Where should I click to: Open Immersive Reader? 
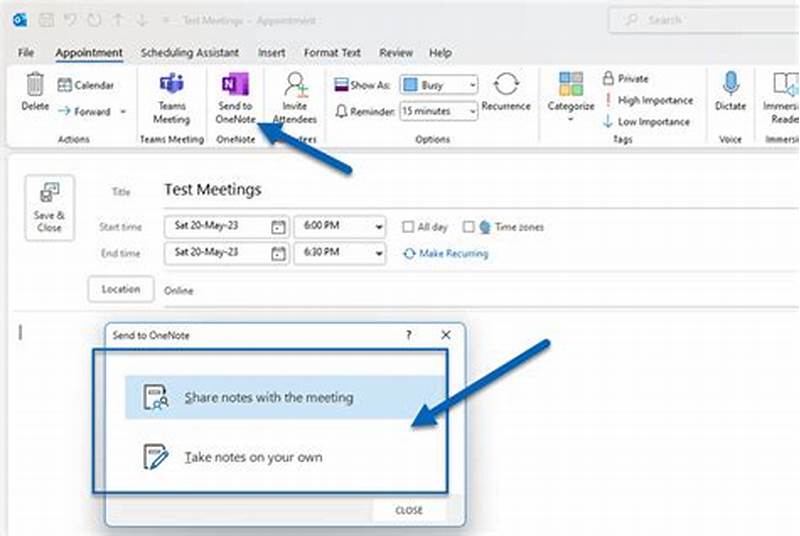pyautogui.click(x=783, y=98)
